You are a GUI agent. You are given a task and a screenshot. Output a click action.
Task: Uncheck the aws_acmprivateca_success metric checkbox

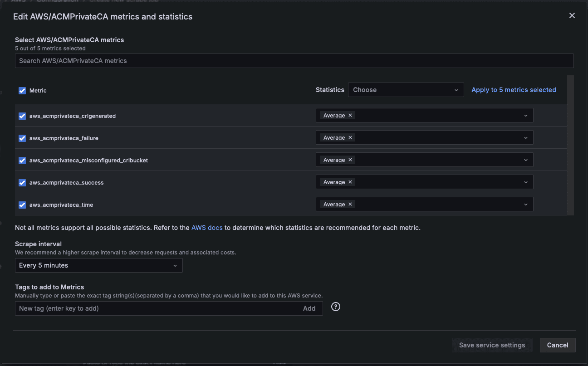(x=22, y=183)
